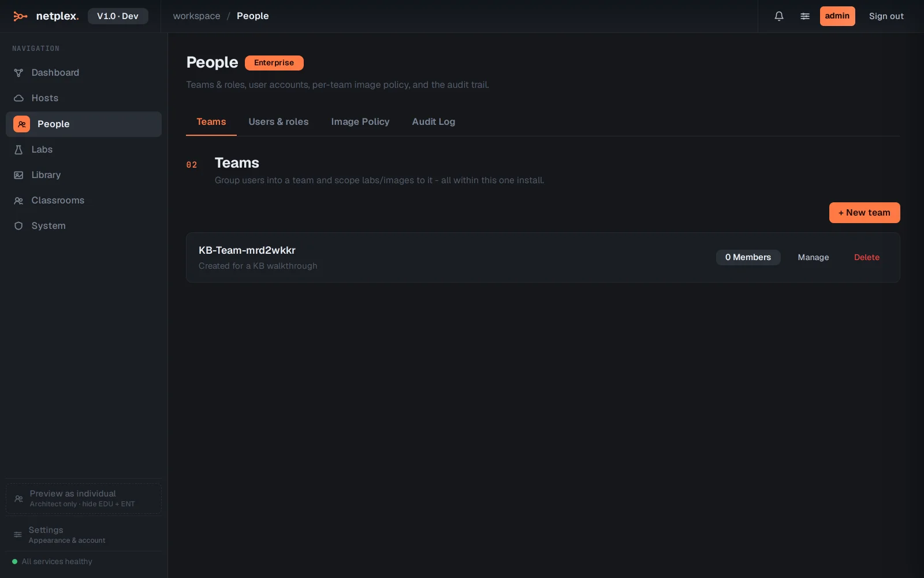Image resolution: width=924 pixels, height=578 pixels.
Task: Open the sliders settings icon in header
Action: click(x=805, y=16)
